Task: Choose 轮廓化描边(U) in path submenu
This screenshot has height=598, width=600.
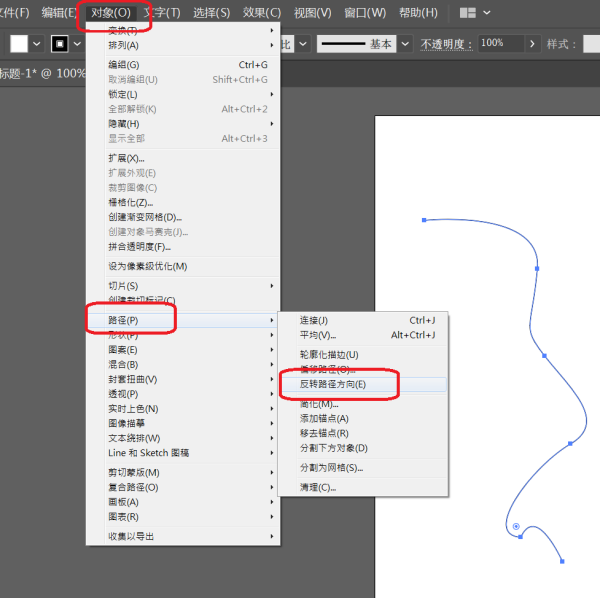Action: (x=363, y=355)
